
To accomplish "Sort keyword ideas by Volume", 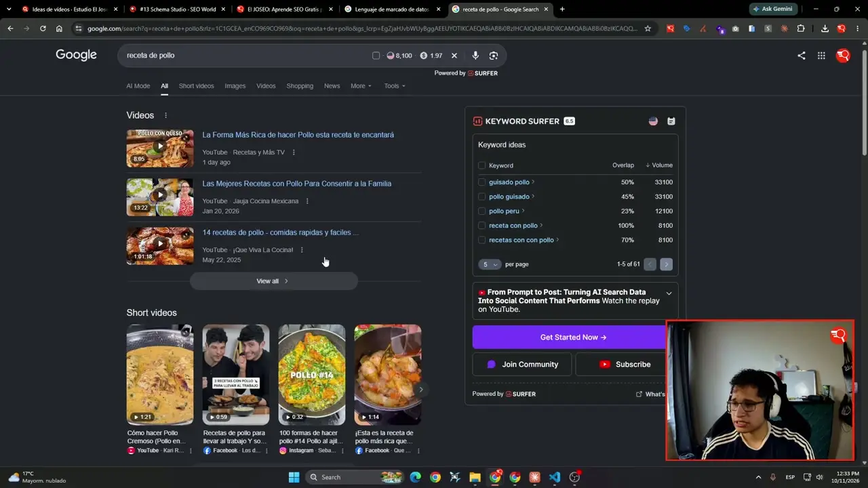I will pyautogui.click(x=659, y=165).
